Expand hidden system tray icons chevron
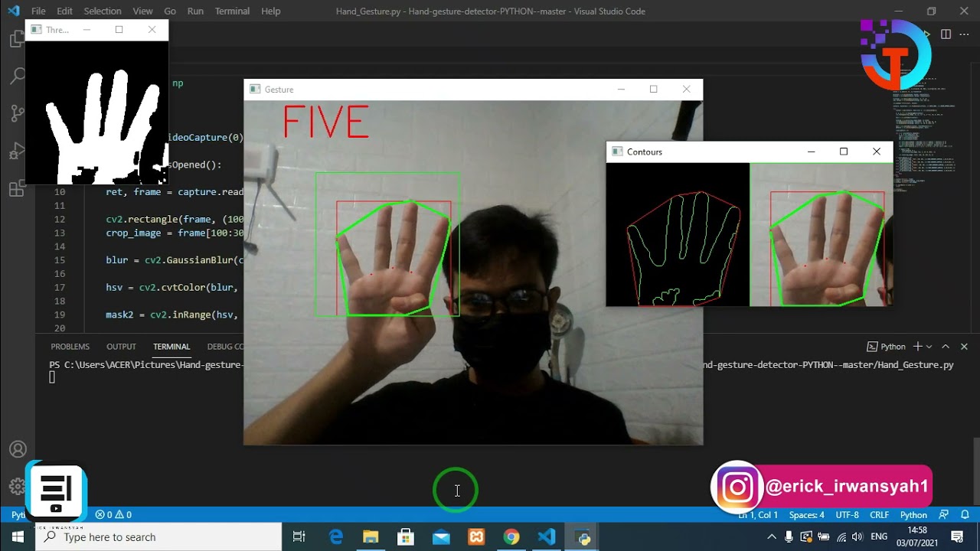The width and height of the screenshot is (980, 551). 772,537
